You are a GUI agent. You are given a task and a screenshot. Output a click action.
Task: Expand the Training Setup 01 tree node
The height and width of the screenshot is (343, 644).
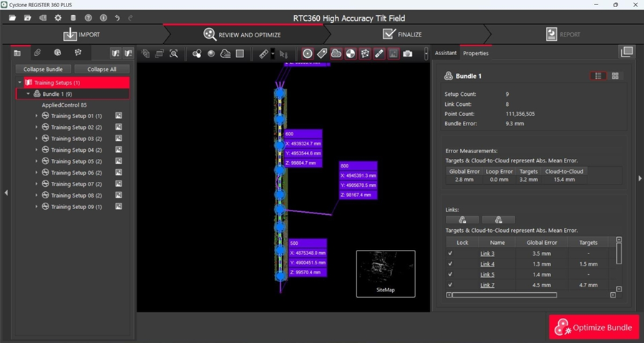tap(36, 116)
